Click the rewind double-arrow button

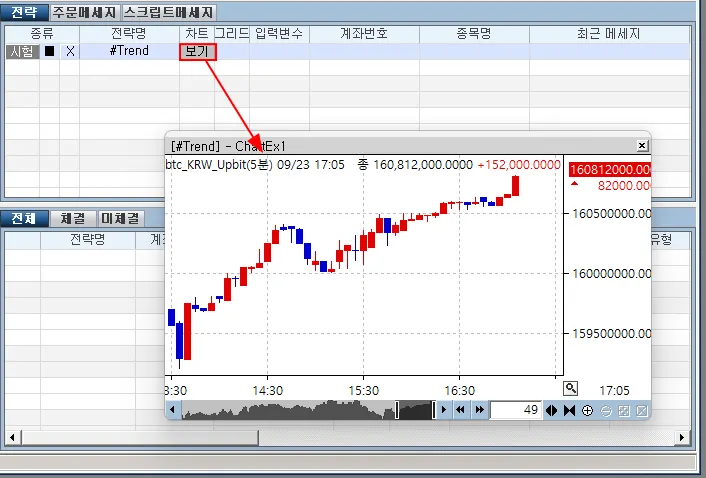click(460, 410)
